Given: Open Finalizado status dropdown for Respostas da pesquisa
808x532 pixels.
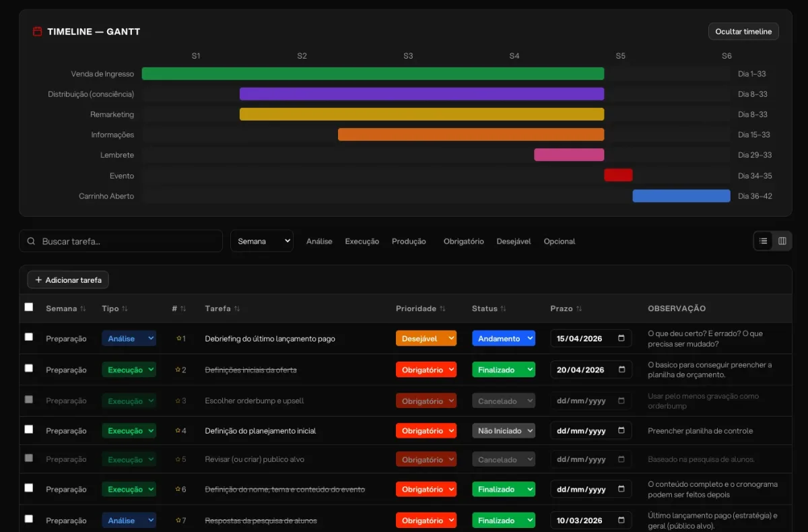Looking at the screenshot, I should 504,521.
